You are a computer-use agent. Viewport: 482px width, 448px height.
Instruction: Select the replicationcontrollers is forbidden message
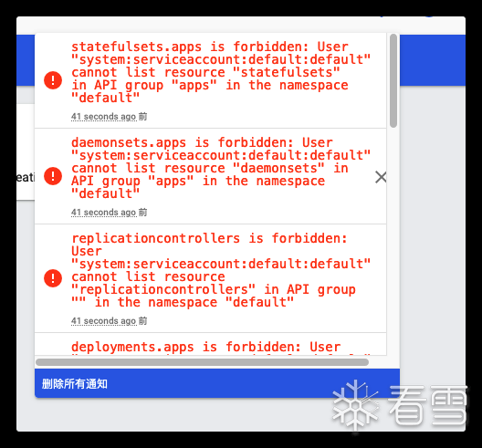pos(221,270)
